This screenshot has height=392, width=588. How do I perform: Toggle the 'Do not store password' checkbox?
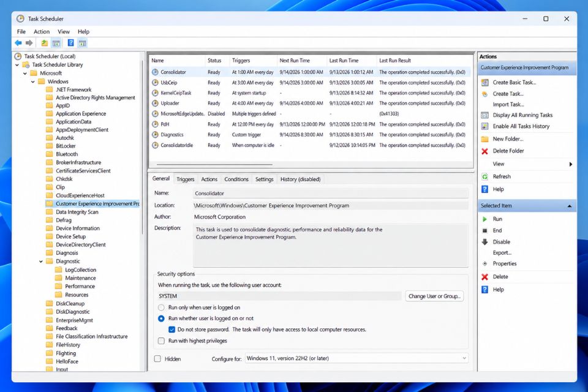pos(171,330)
